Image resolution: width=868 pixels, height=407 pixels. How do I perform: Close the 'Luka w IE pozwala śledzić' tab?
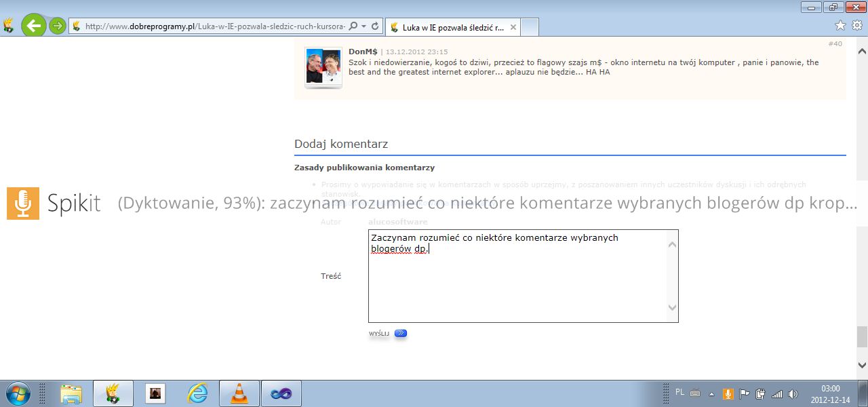coord(513,27)
